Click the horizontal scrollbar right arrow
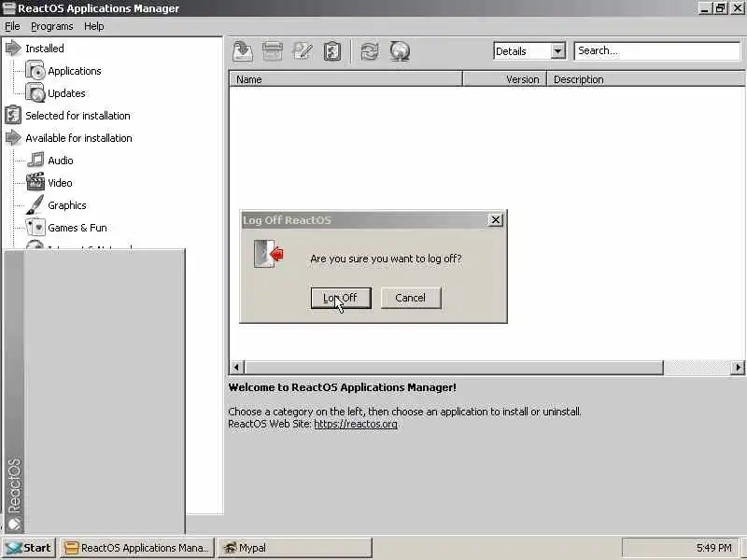This screenshot has height=560, width=747. (738, 367)
